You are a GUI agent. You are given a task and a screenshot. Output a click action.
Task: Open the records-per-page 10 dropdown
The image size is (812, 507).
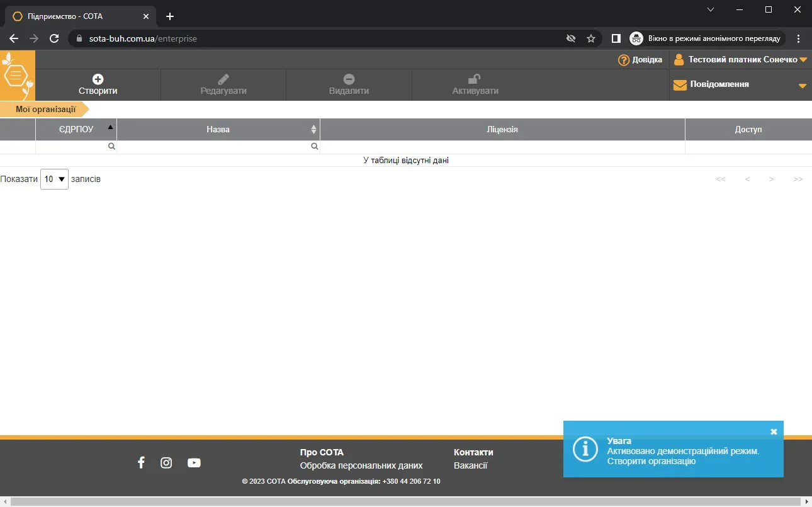pyautogui.click(x=54, y=179)
